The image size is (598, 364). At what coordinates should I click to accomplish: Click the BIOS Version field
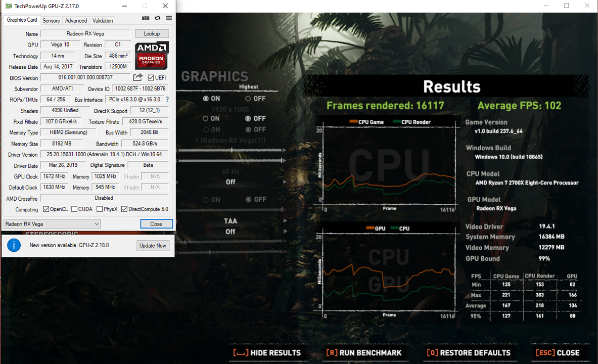[x=85, y=77]
